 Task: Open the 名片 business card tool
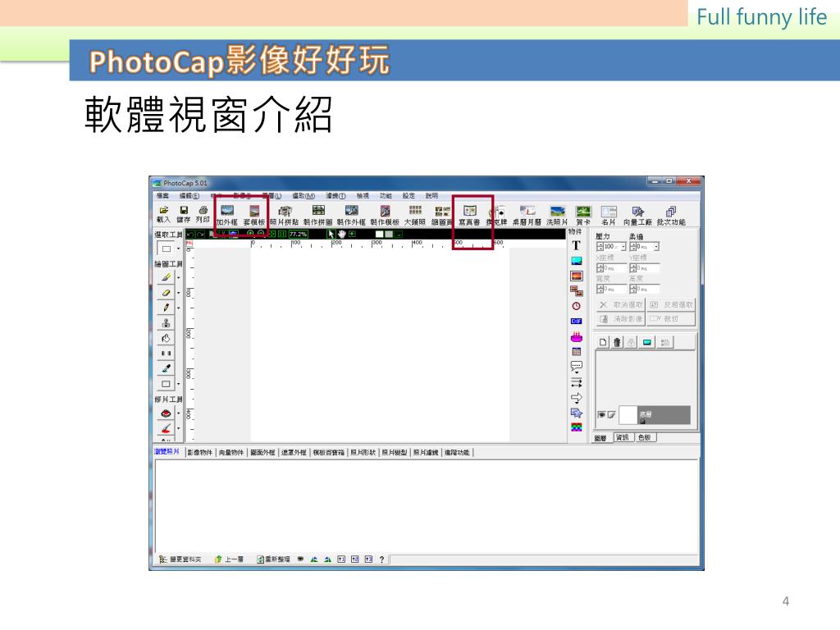pyautogui.click(x=609, y=216)
